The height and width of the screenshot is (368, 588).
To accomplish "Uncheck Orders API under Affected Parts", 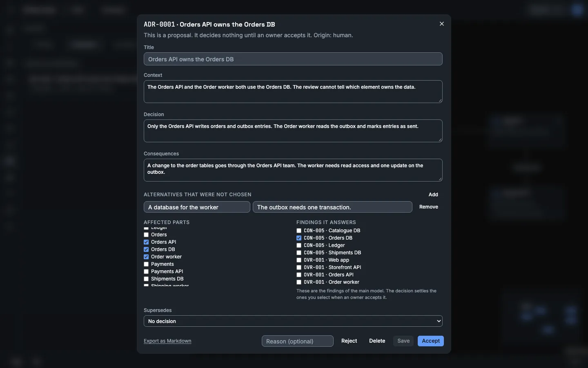I will [146, 242].
